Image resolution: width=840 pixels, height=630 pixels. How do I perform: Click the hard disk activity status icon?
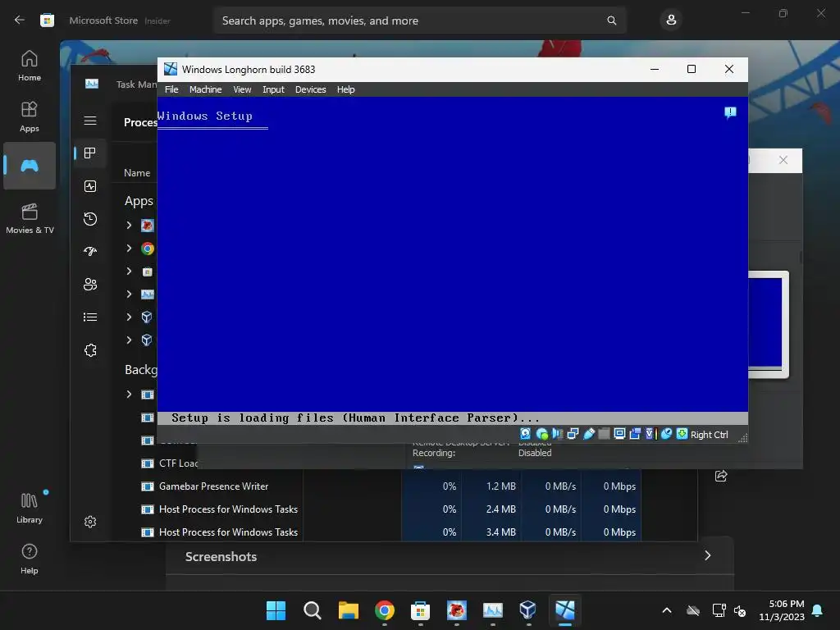[x=526, y=434]
